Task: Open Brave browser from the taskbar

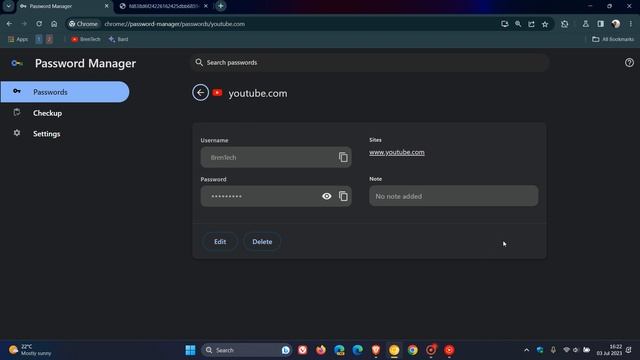Action: [376, 350]
